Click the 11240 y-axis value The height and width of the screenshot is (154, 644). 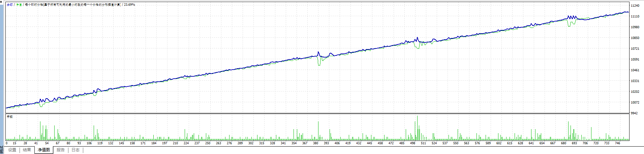point(635,6)
